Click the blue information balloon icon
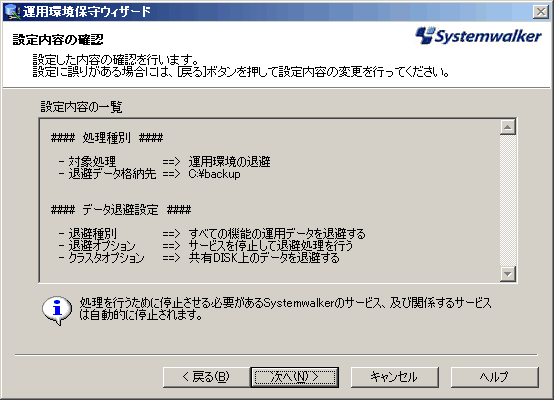 pyautogui.click(x=57, y=310)
